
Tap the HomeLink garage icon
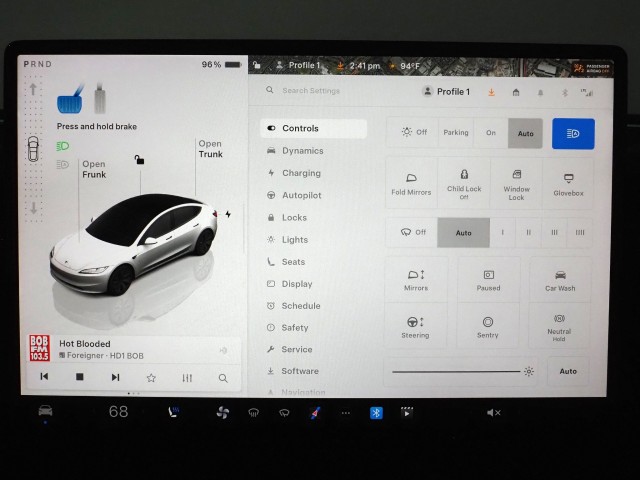pos(516,93)
